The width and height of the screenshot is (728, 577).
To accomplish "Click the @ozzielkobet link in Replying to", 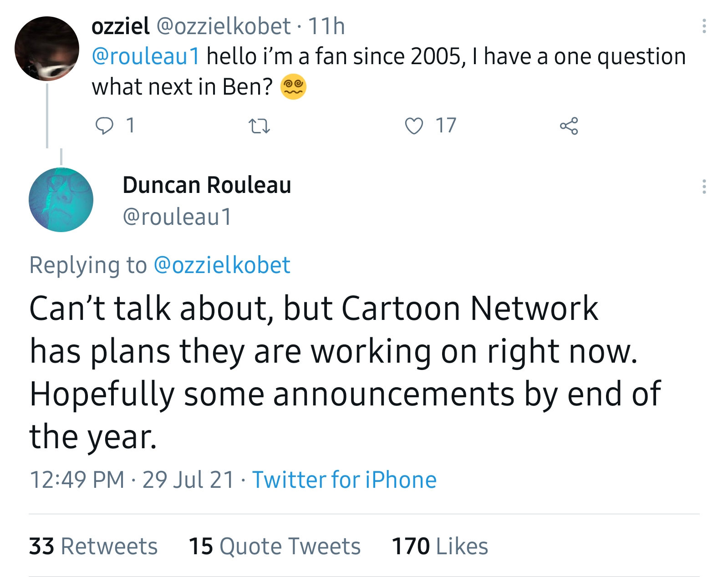I will (x=222, y=265).
